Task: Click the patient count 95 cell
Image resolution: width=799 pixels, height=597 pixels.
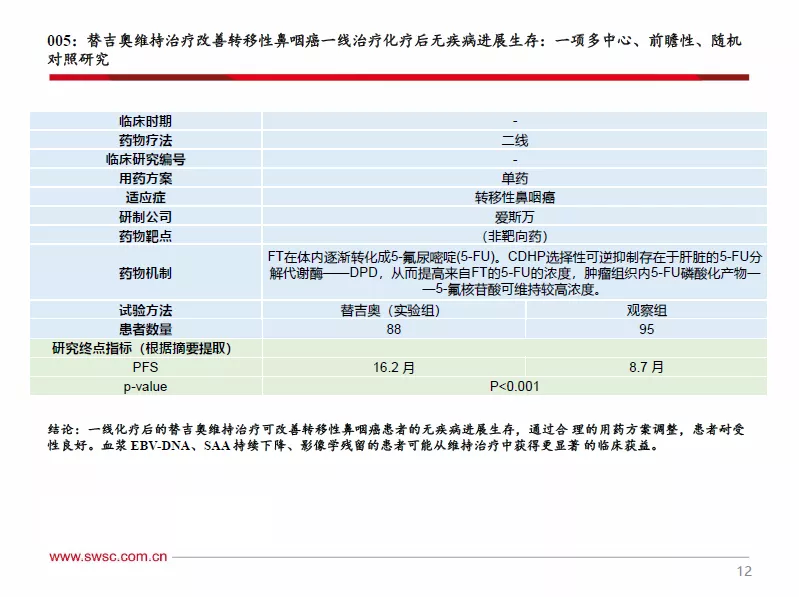Action: point(646,329)
